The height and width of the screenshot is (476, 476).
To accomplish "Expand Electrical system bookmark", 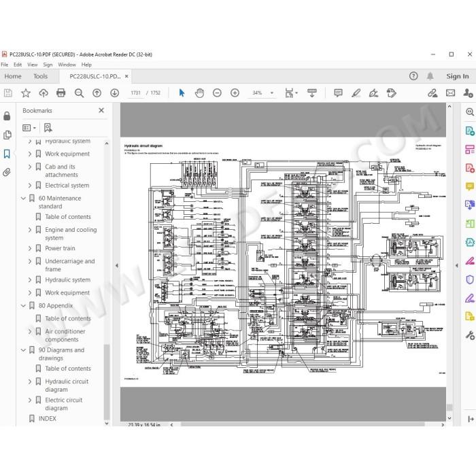I will (x=30, y=186).
